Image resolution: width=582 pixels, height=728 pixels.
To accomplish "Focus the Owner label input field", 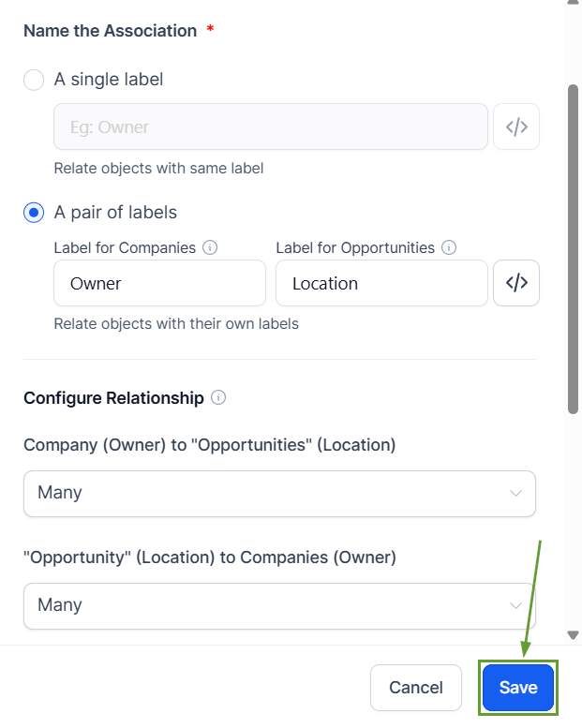I will 159,283.
